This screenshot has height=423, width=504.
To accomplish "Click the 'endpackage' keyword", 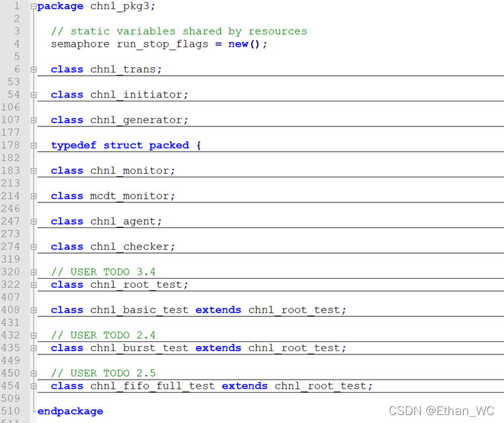I will (x=70, y=411).
